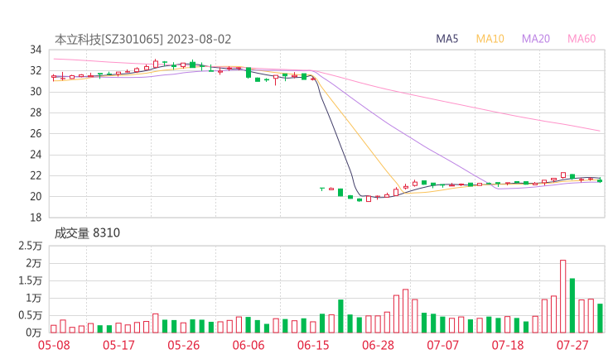Click the 06-28 date label
613x364 pixels.
coord(378,345)
